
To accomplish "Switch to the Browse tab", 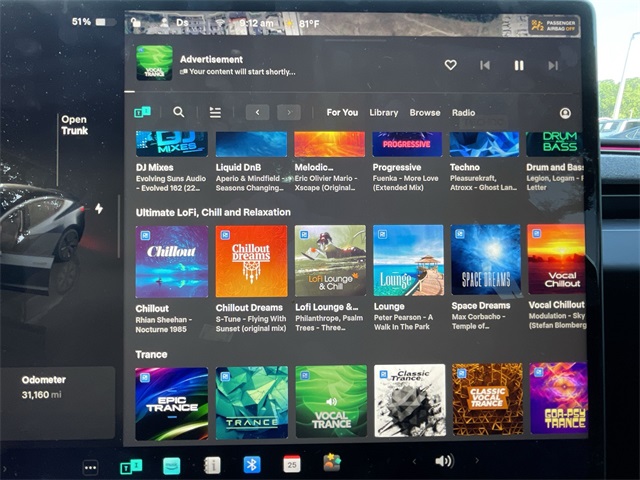I will click(x=425, y=113).
